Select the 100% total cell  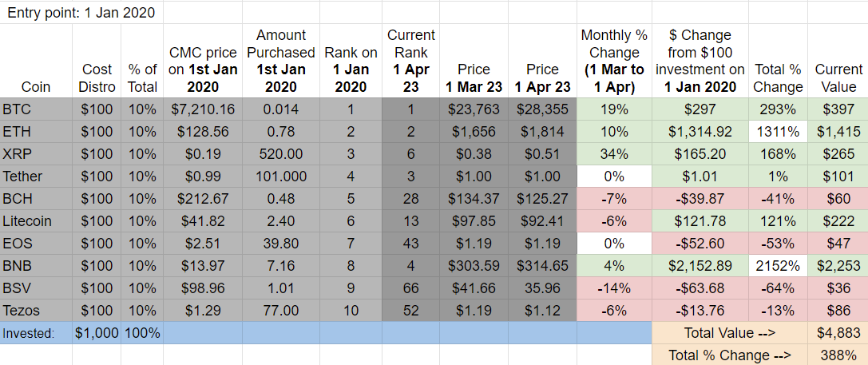pos(142,333)
